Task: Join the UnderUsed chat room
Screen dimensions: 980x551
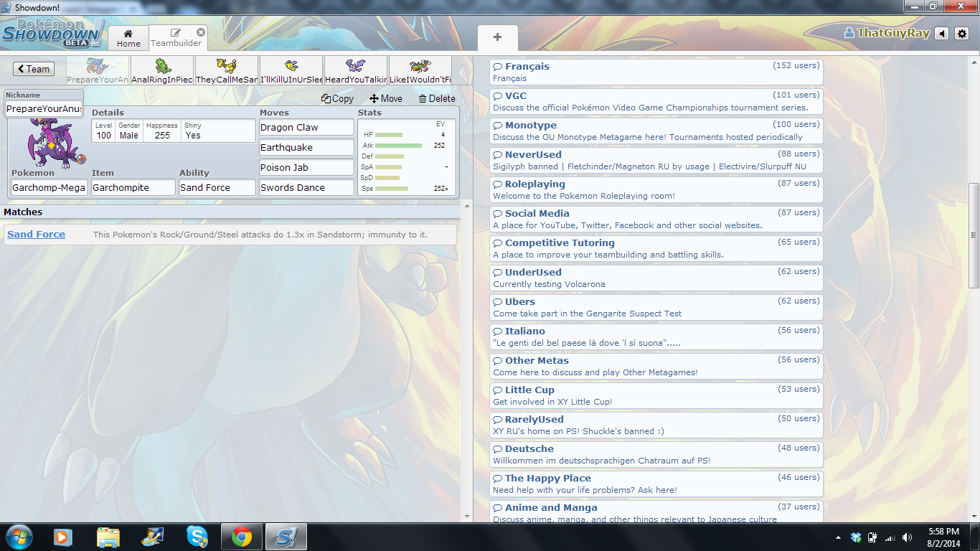Action: point(656,278)
